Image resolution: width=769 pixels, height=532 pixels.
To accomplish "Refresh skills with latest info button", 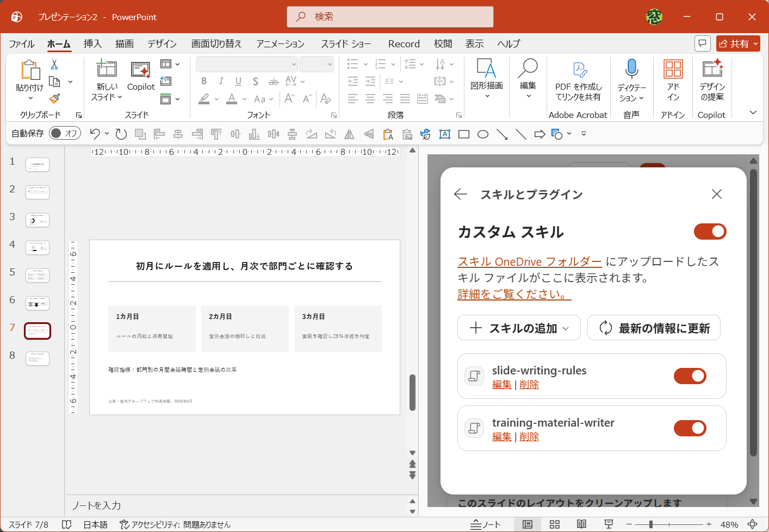I will tap(654, 328).
